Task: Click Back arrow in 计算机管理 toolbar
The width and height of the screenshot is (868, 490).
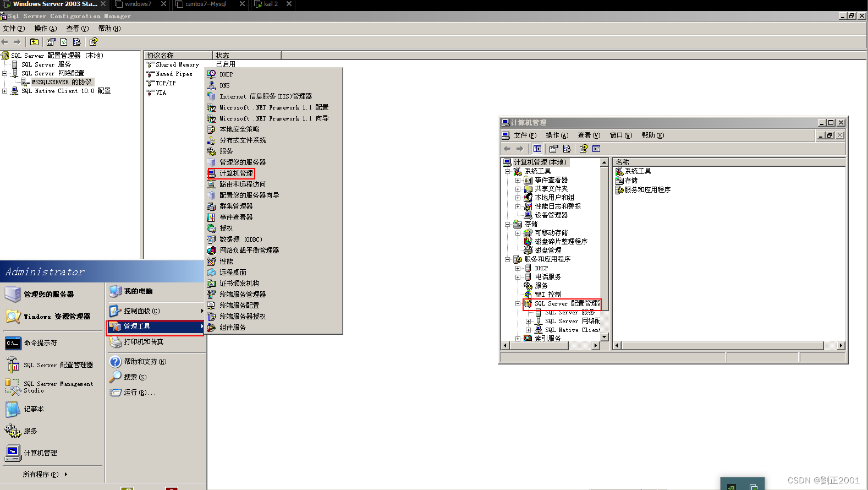Action: [507, 149]
